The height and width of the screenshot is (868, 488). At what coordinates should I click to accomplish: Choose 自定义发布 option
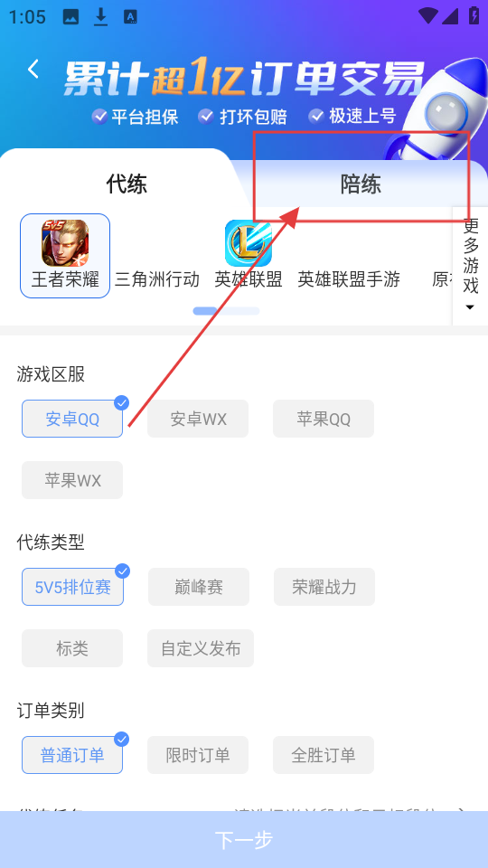(x=201, y=648)
